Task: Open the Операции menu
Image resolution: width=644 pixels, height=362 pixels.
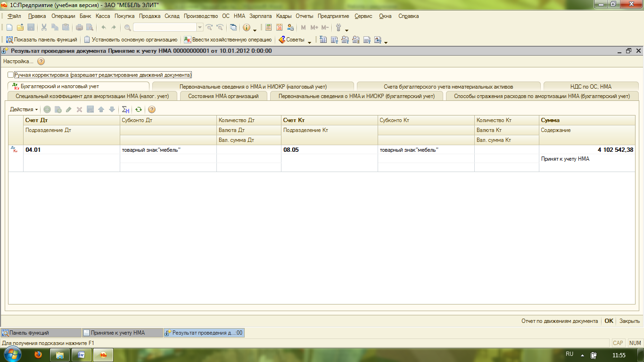Action: click(x=63, y=16)
